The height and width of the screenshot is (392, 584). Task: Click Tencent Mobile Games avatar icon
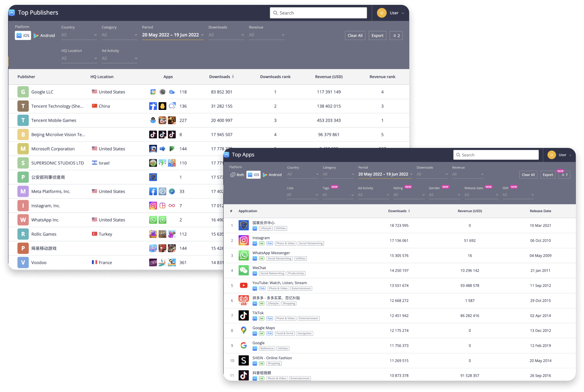(x=23, y=120)
